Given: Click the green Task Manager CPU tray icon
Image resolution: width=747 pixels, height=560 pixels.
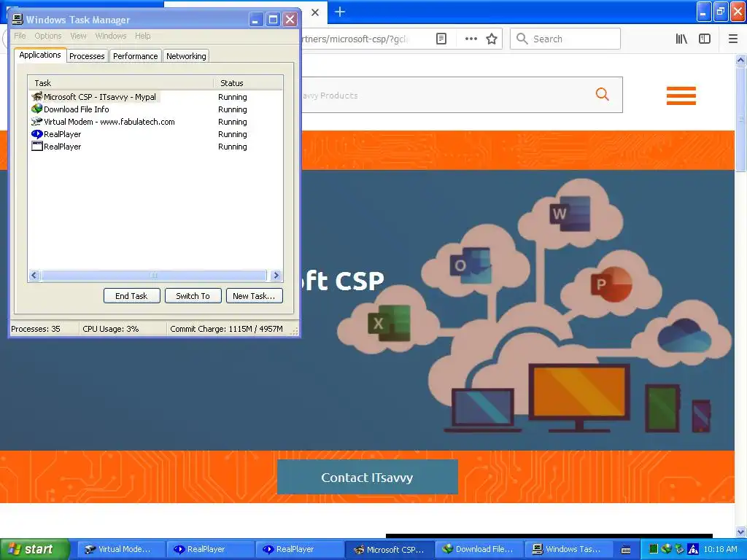Looking at the screenshot, I should tap(654, 549).
